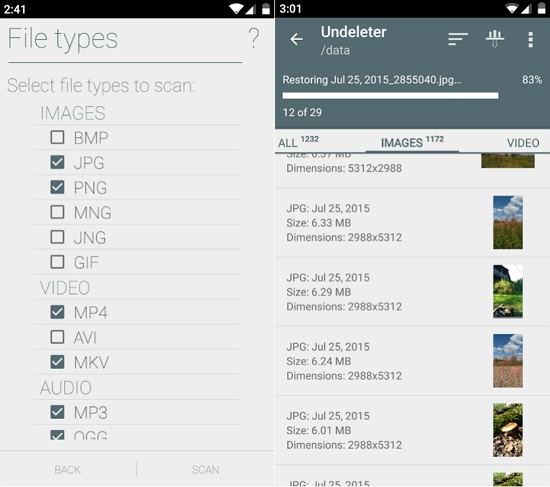The width and height of the screenshot is (550, 487).
Task: Uncheck the JPG file type
Action: click(x=57, y=162)
